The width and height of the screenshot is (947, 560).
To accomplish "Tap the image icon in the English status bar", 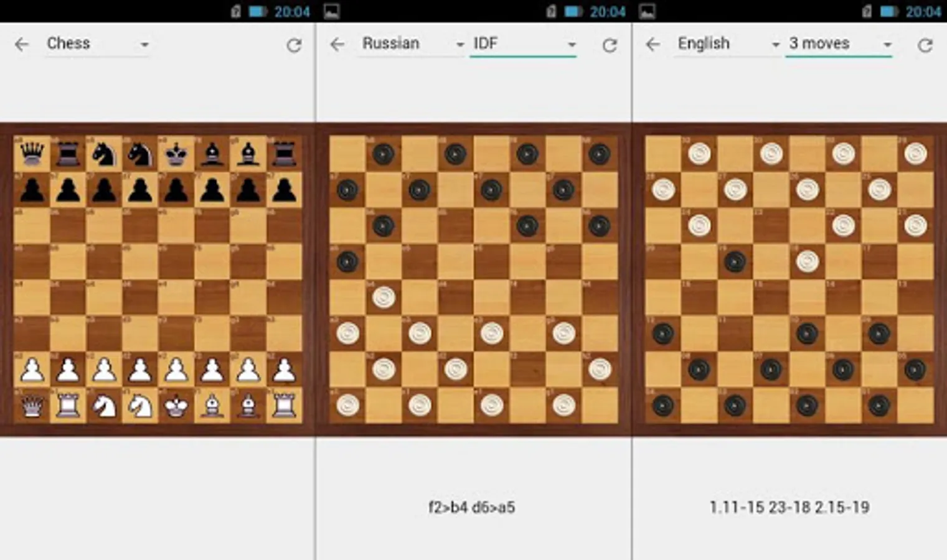I will pyautogui.click(x=647, y=11).
